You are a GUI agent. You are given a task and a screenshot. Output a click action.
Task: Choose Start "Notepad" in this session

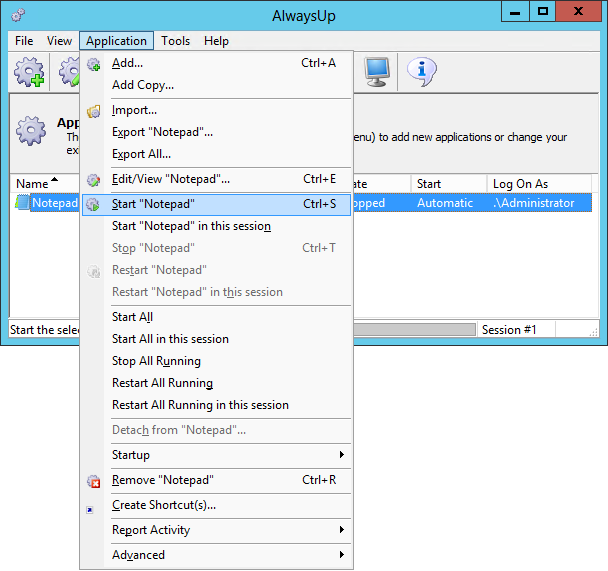point(216,226)
